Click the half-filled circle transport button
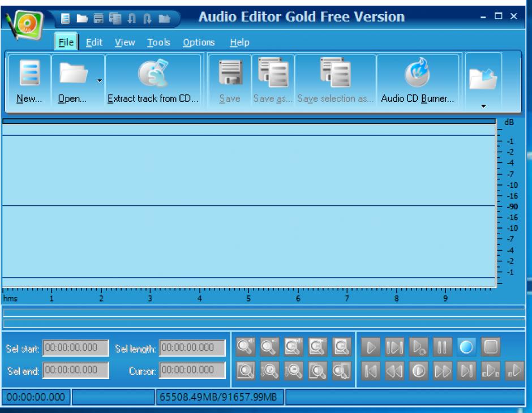Viewport: 532px width, 413px height. pyautogui.click(x=418, y=371)
